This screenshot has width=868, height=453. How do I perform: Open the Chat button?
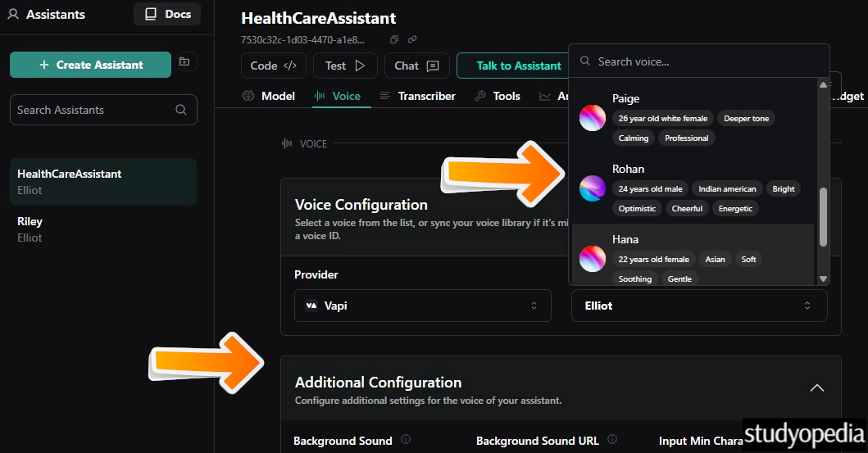coord(417,66)
